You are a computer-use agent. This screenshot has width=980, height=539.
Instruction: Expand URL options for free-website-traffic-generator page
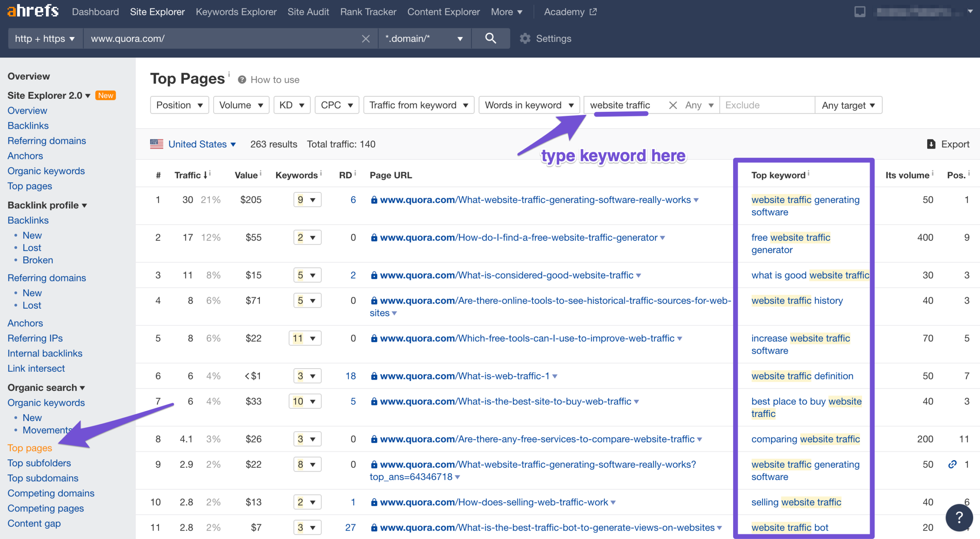click(663, 238)
